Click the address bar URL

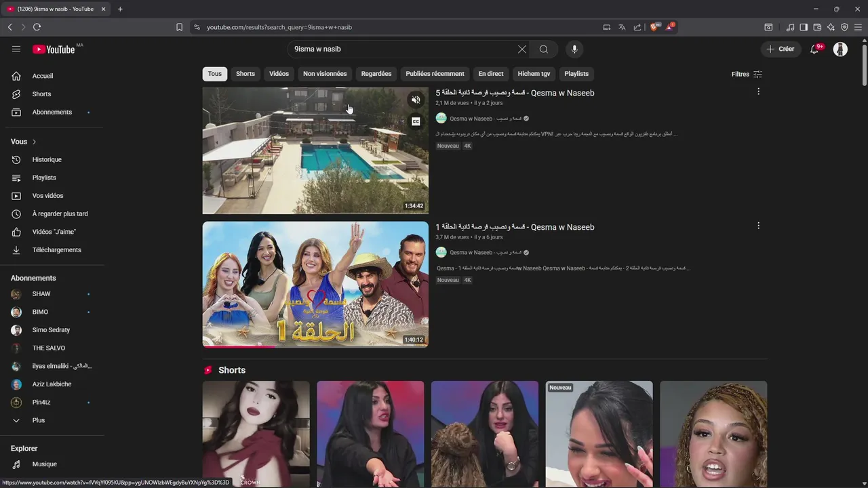[x=279, y=27]
